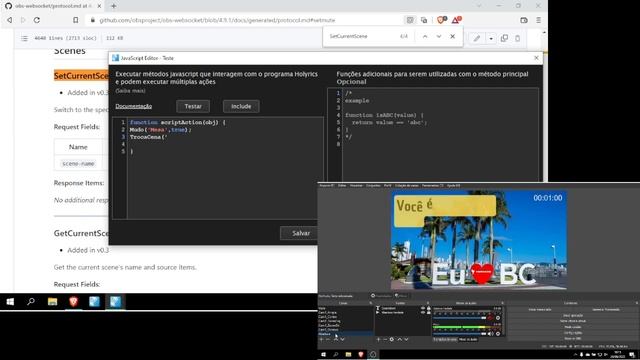This screenshot has width=640, height=360.
Task: Move selected source down
Action: pos(407,340)
